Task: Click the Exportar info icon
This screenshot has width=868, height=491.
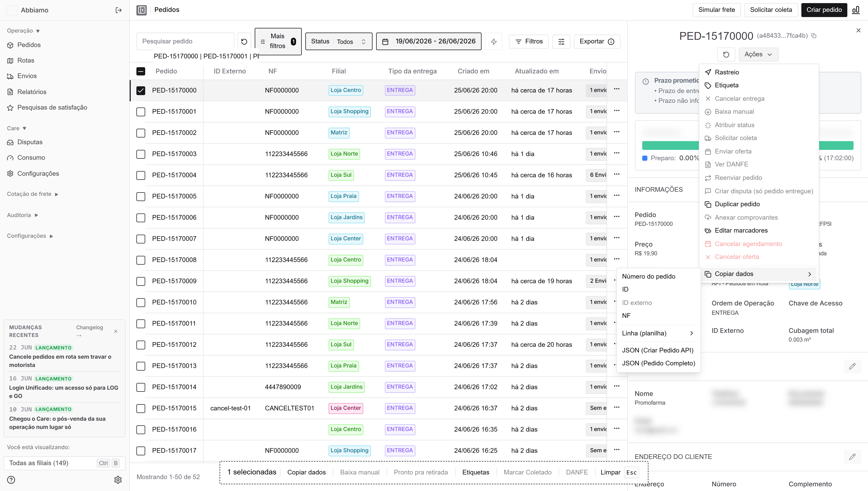Action: 611,42
